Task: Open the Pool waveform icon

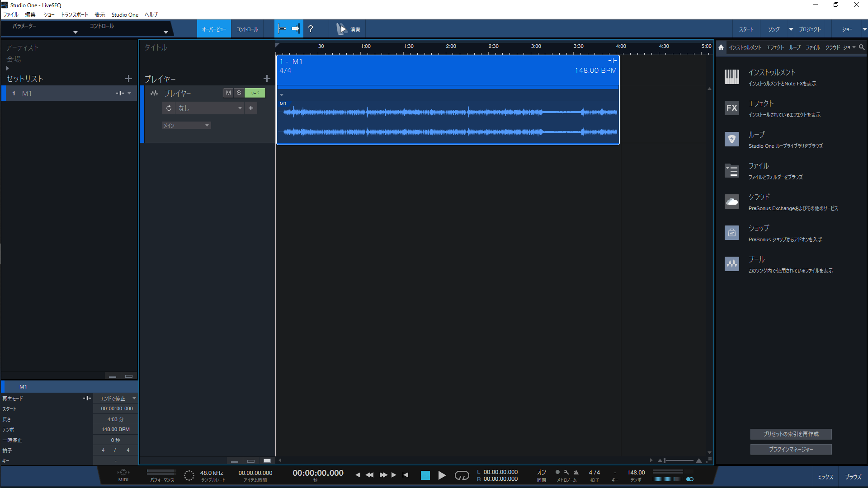Action: tap(731, 264)
